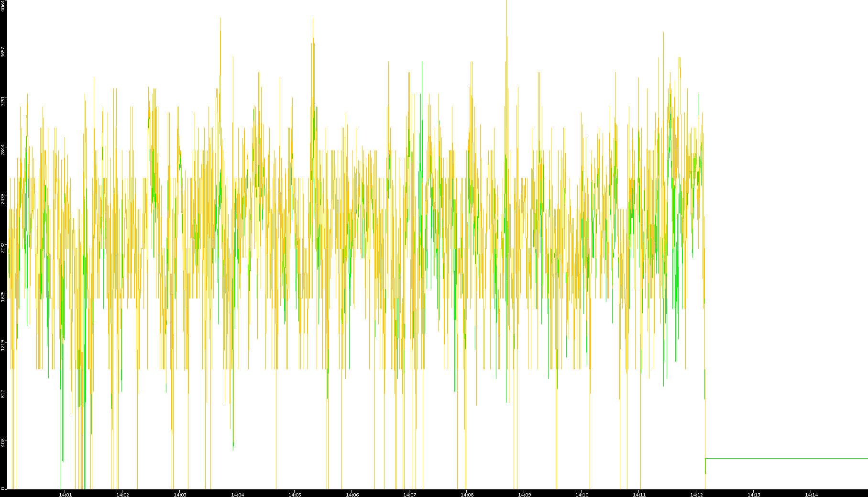Click the flat green line after 14:12
This screenshot has width=868, height=497.
(784, 459)
